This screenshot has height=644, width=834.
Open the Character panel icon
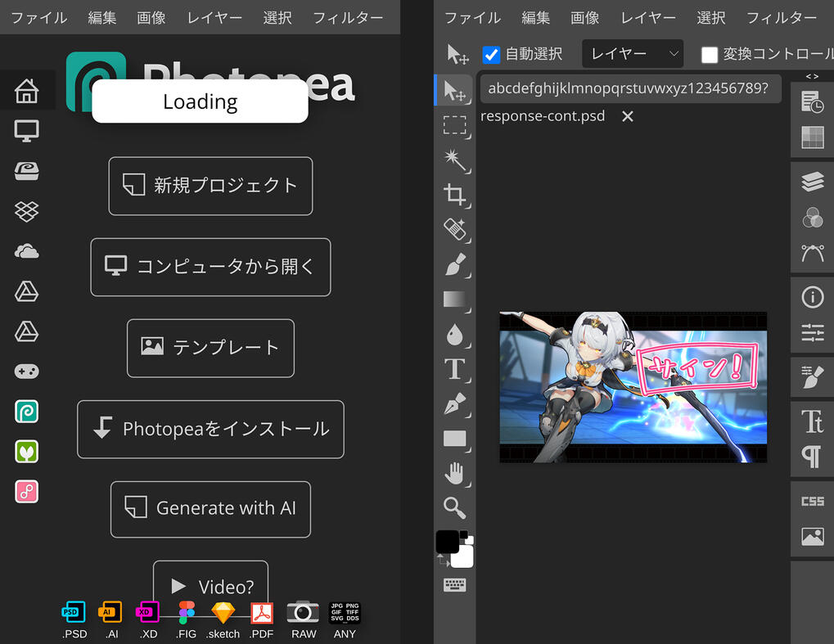(x=812, y=421)
